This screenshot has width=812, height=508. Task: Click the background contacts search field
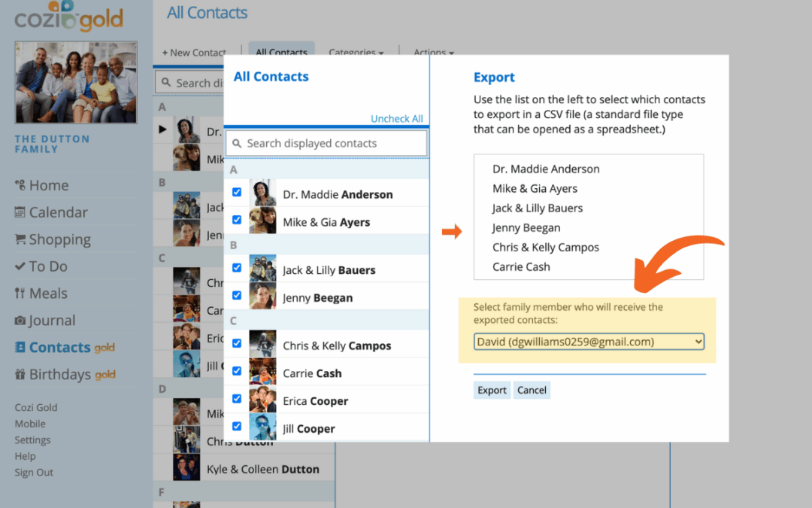tap(189, 83)
